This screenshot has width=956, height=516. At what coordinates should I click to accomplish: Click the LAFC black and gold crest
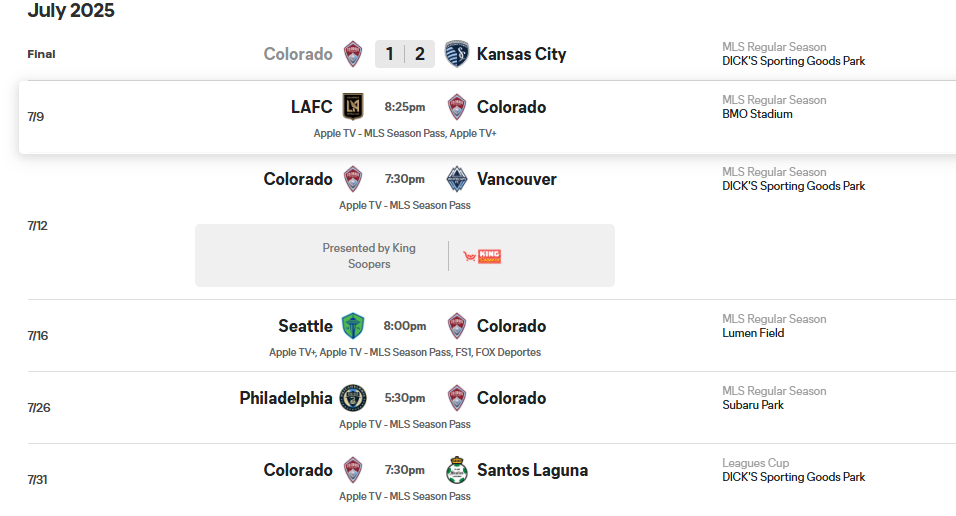[353, 107]
